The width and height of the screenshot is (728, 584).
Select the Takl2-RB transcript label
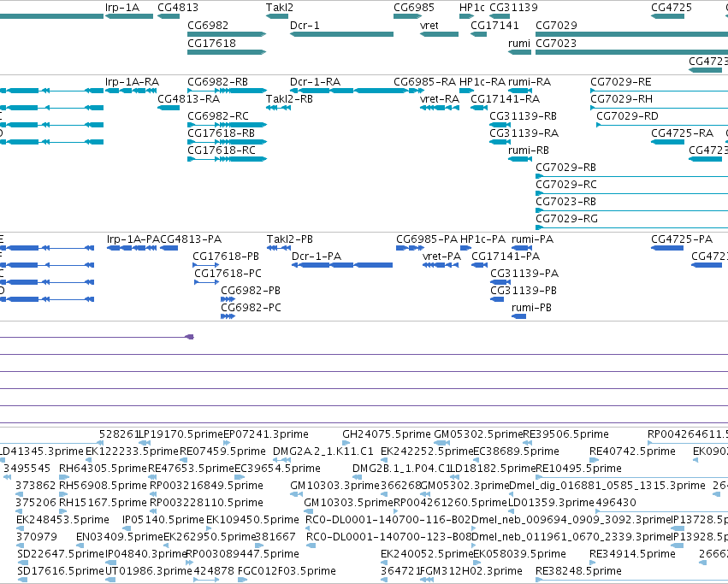pyautogui.click(x=289, y=99)
